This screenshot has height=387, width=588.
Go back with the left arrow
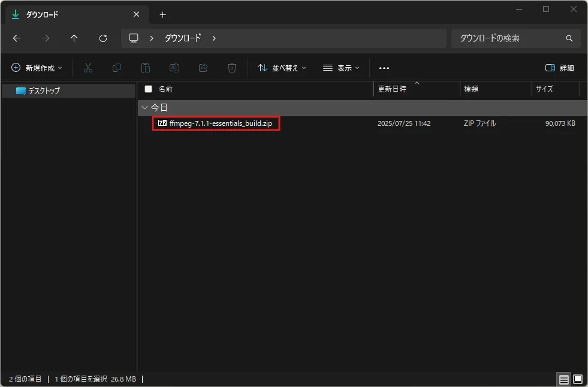(x=17, y=38)
